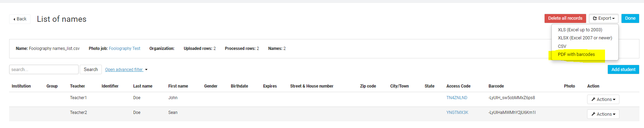Click the red Delete all records button
The height and width of the screenshot is (128, 644).
tap(565, 18)
